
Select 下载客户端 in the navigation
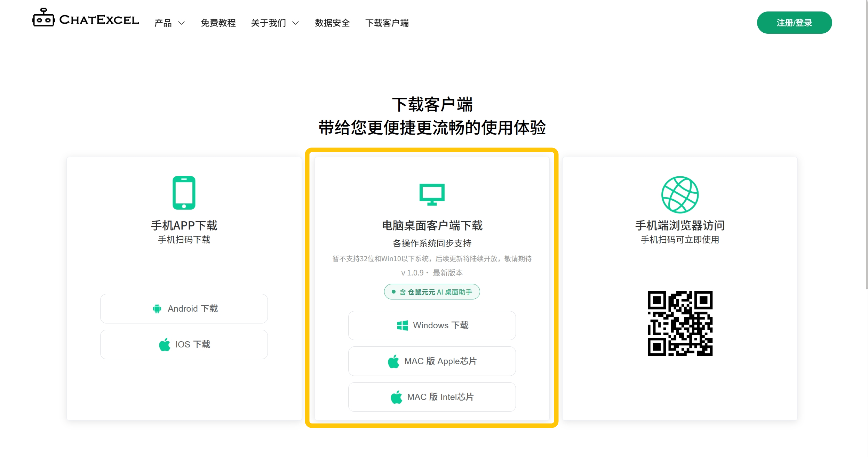387,23
